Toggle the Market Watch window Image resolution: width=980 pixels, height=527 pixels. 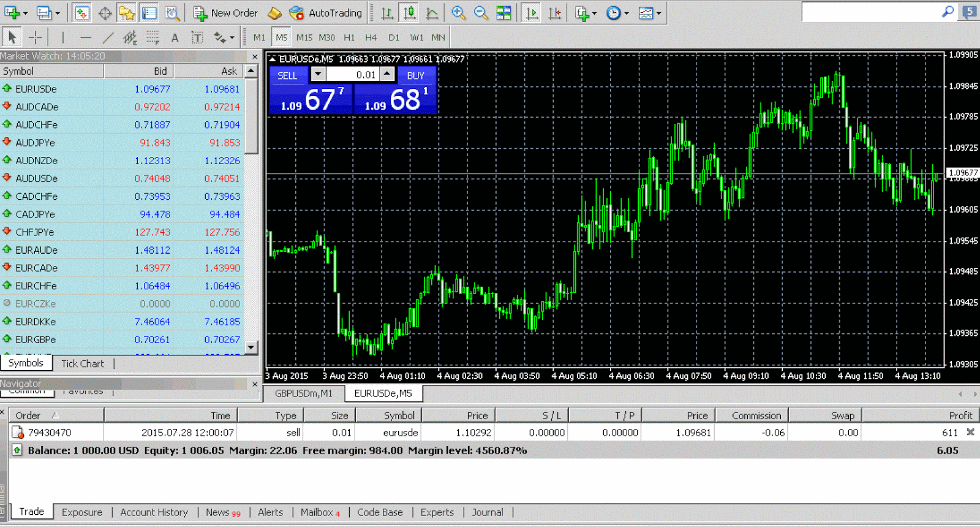click(x=82, y=12)
